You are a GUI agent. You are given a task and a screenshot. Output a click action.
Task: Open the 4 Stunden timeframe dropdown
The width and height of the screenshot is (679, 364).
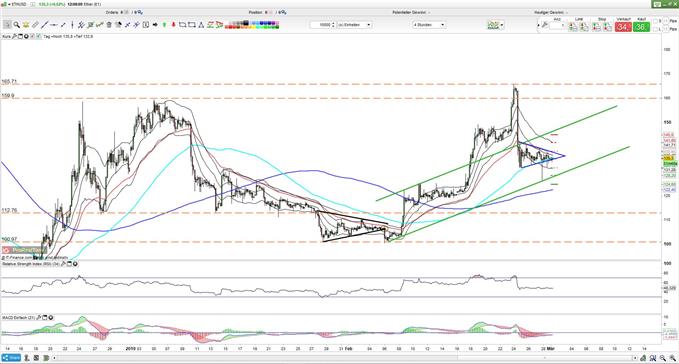pyautogui.click(x=429, y=25)
